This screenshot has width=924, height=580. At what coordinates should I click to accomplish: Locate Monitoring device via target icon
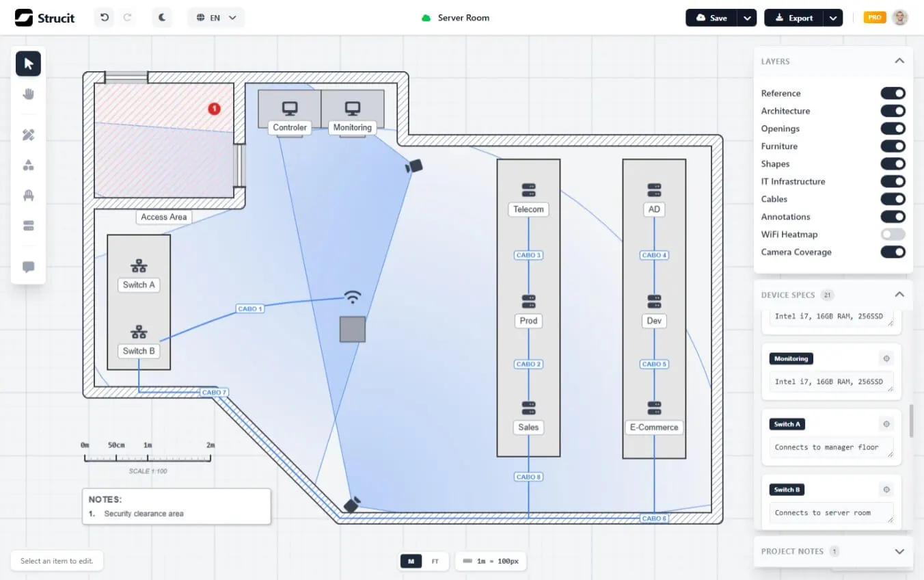(886, 358)
